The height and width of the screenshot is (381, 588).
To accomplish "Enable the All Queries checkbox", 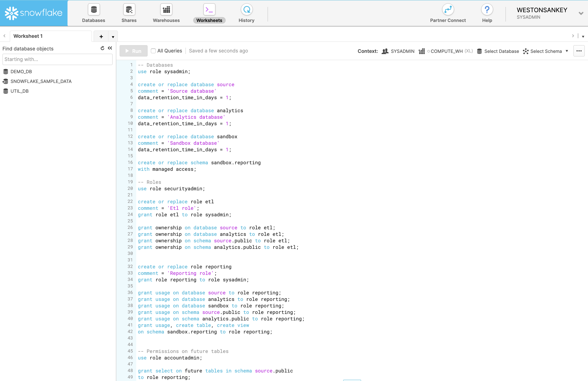I will [153, 51].
